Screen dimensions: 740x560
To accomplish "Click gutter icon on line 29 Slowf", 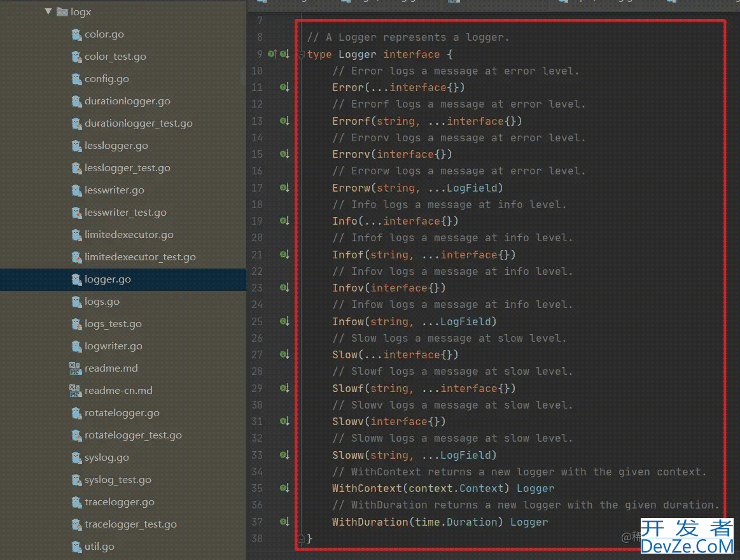I will tap(284, 388).
